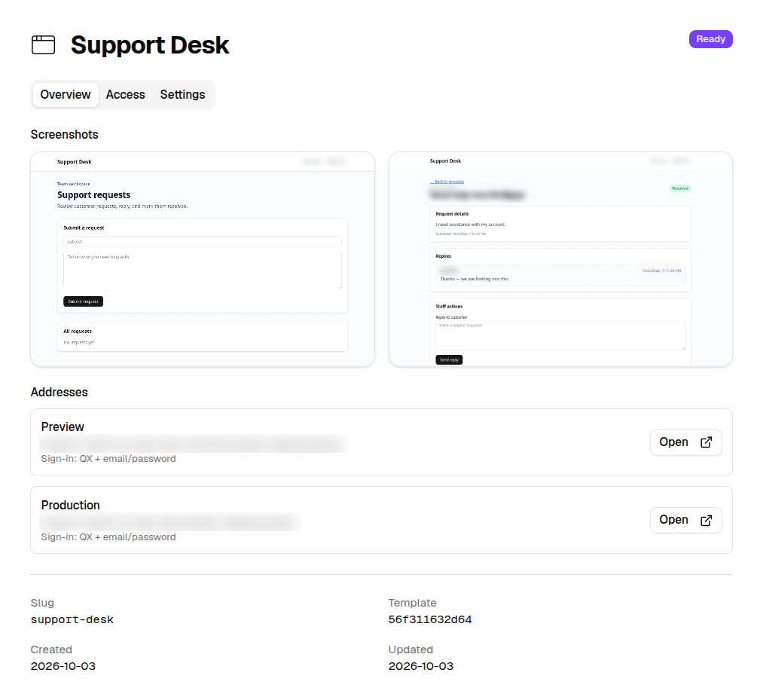This screenshot has height=700, width=763.
Task: Click the Created date 2026-10-03
Action: 63,666
